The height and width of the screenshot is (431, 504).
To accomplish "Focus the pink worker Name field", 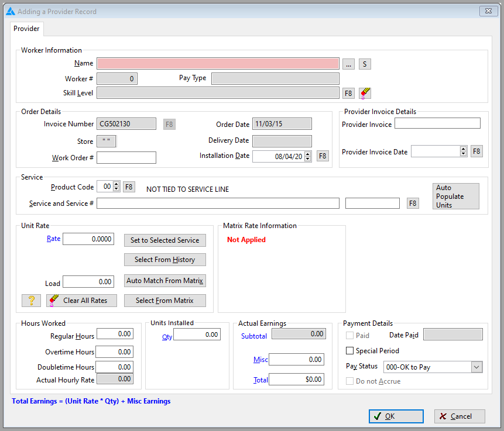I will [x=218, y=64].
